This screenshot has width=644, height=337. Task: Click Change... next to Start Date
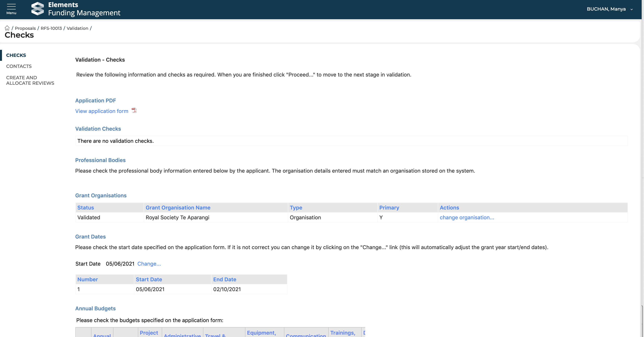pyautogui.click(x=149, y=264)
